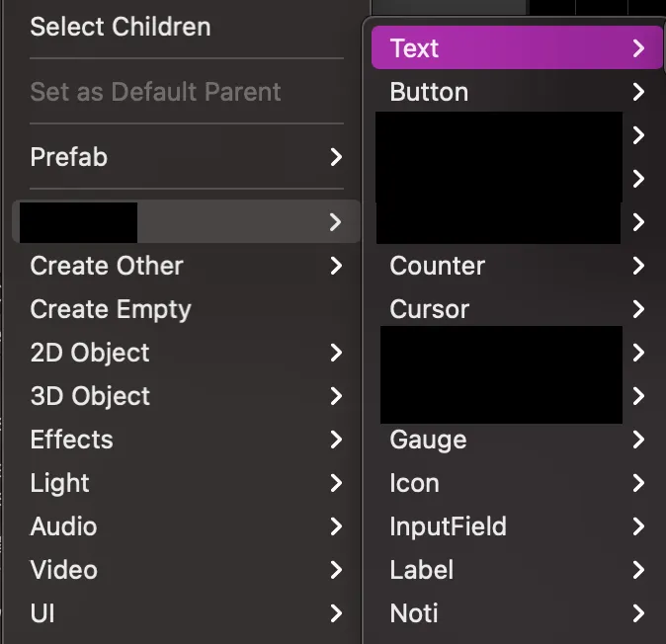Expand the Label entry's arrow
The width and height of the screenshot is (666, 644).
click(638, 570)
